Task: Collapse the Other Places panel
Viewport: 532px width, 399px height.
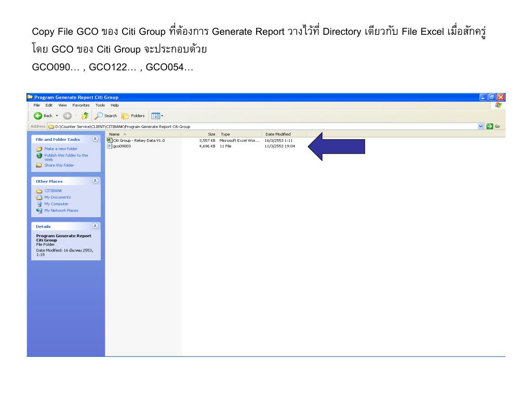Action: point(96,181)
